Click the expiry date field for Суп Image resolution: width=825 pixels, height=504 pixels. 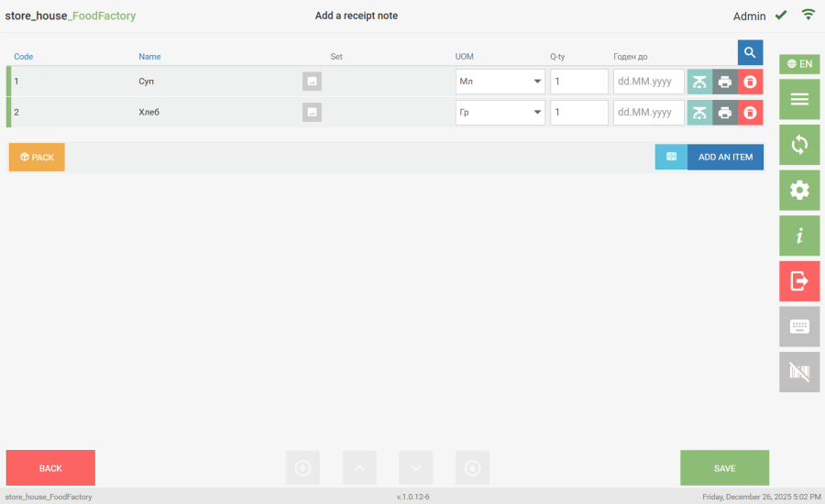pos(649,82)
